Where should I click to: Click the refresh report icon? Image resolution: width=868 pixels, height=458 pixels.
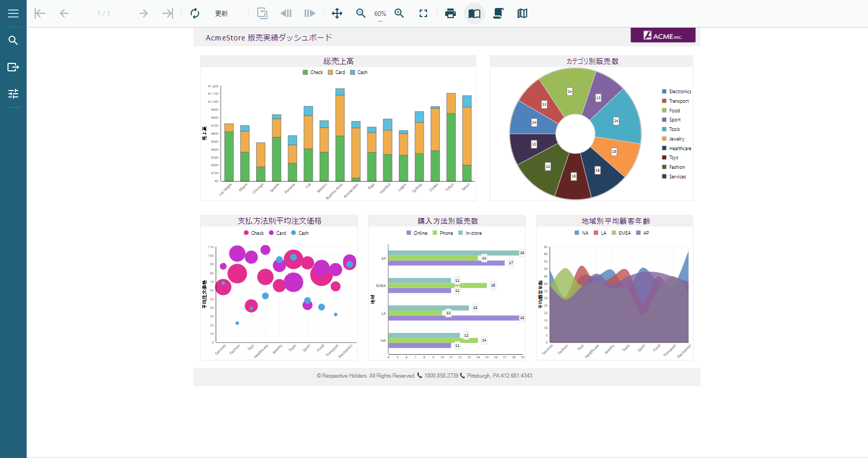[x=195, y=13]
